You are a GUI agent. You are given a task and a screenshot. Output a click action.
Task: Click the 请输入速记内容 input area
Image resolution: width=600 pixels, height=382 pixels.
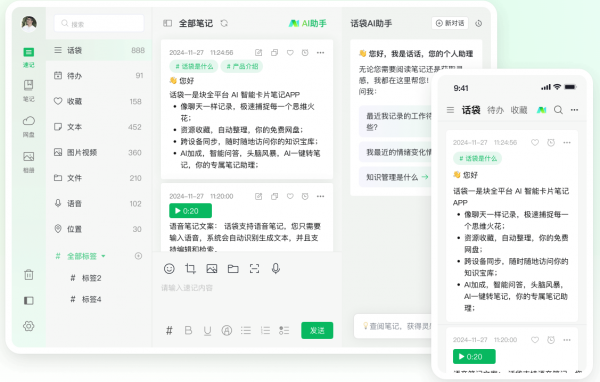(246, 288)
